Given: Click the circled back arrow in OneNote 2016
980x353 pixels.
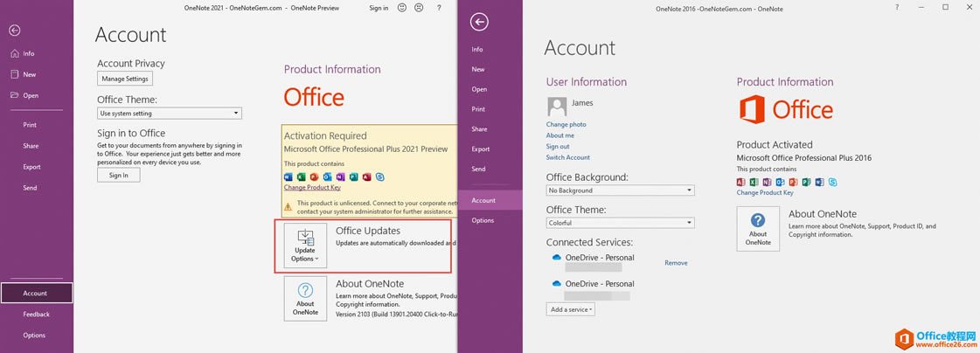Looking at the screenshot, I should [479, 22].
